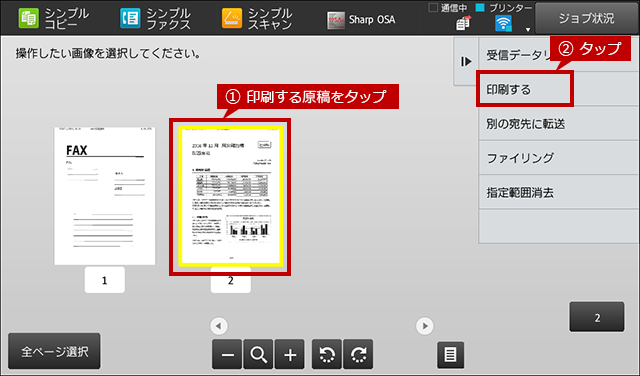Collapse the action panel with arrow tab

[x=466, y=62]
